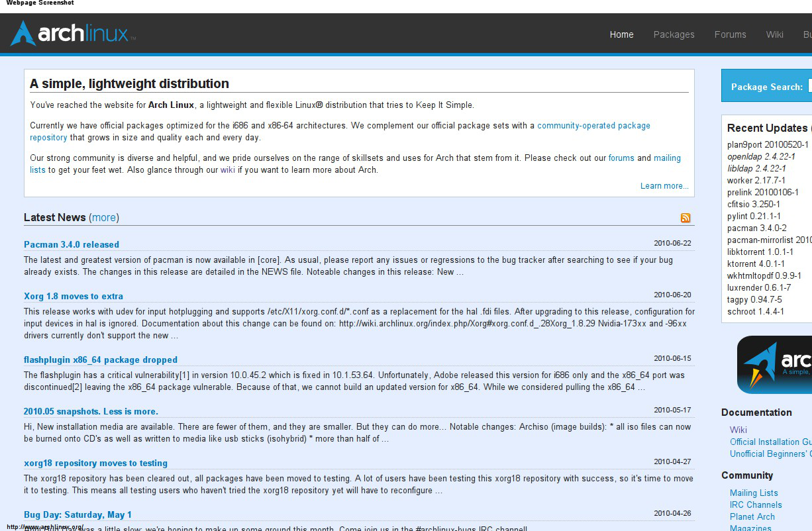Click the 2010-05-17 date of snapshots news
Image resolution: width=812 pixels, height=531 pixels.
coord(672,410)
